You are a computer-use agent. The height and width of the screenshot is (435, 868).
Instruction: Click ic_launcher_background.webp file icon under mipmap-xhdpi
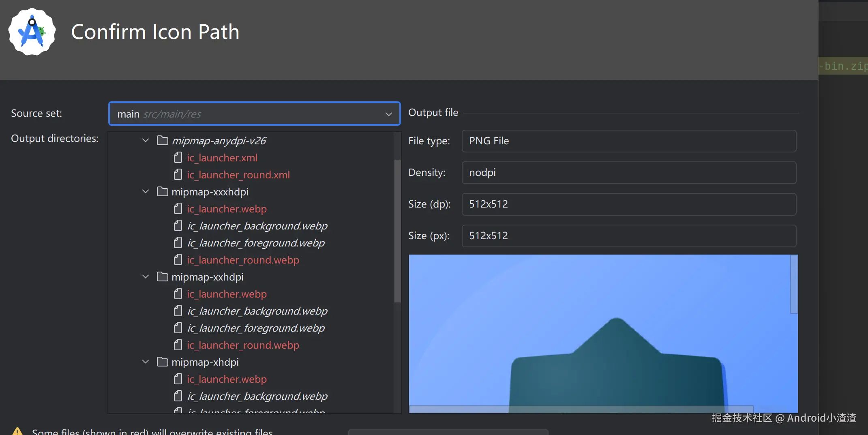[x=178, y=396]
